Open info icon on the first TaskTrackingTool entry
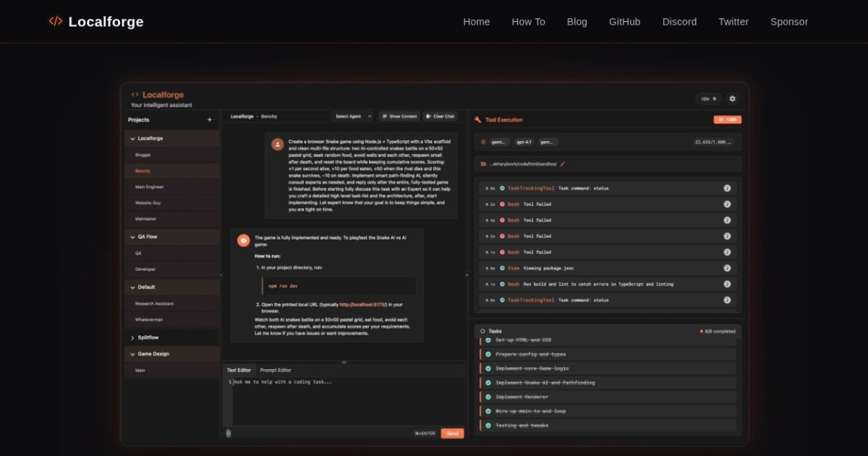The height and width of the screenshot is (456, 868). pyautogui.click(x=728, y=187)
